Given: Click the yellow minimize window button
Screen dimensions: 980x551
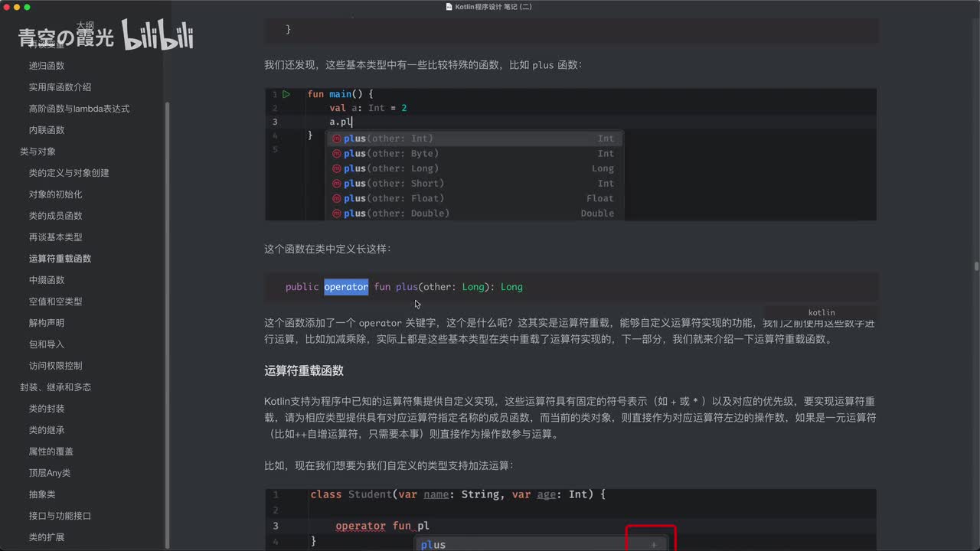Looking at the screenshot, I should pyautogui.click(x=16, y=7).
